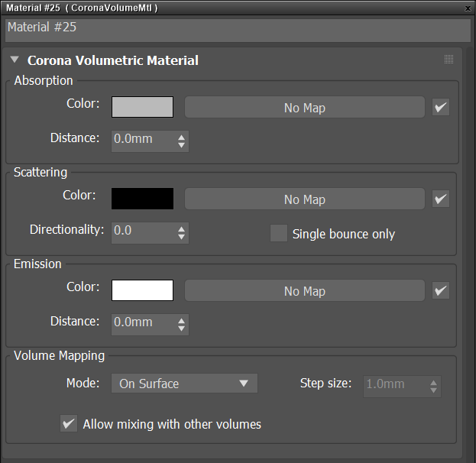Adjust Emission Distance spinner arrows

tap(181, 325)
